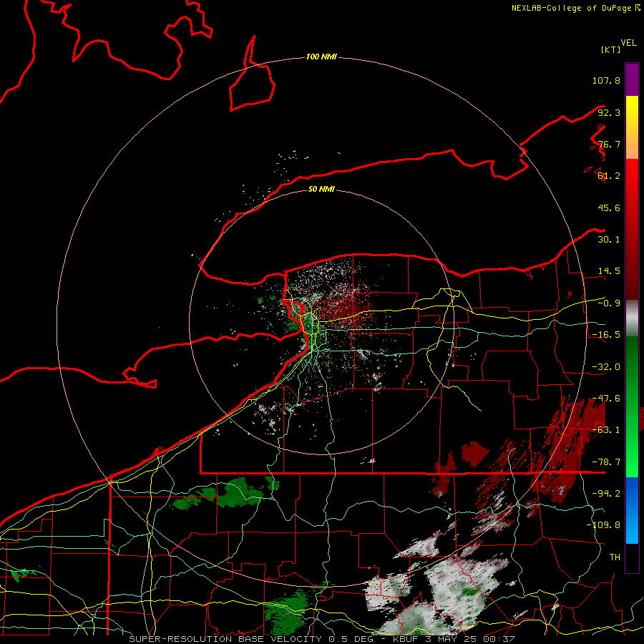644x644 pixels.
Task: Select the 45.6 scale value
Action: tap(609, 208)
